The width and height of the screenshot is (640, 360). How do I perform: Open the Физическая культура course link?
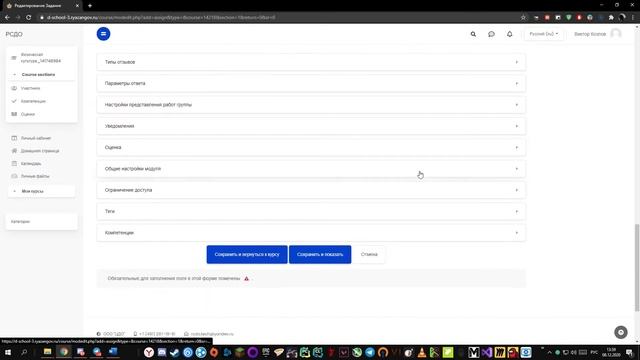[x=41, y=58]
